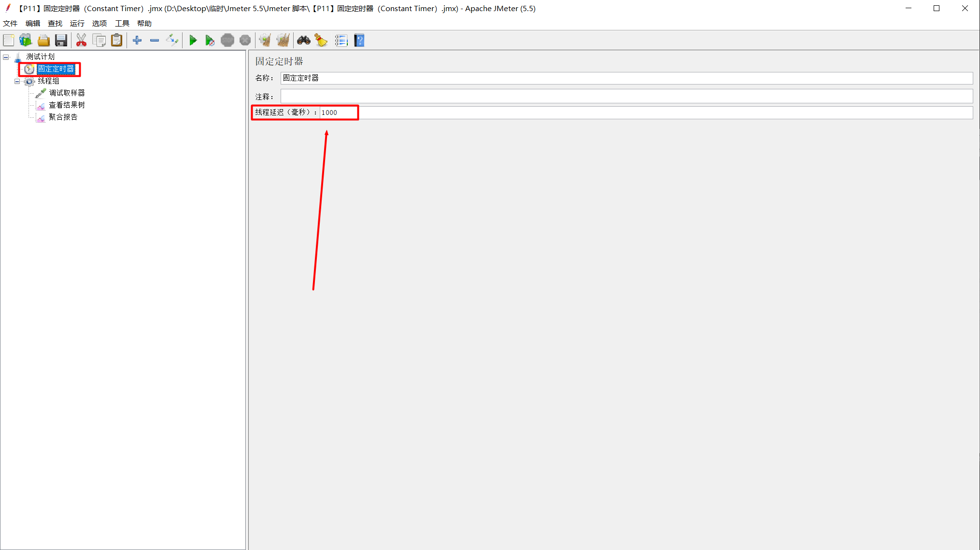Click the Stop test icon
980x550 pixels.
(x=227, y=41)
